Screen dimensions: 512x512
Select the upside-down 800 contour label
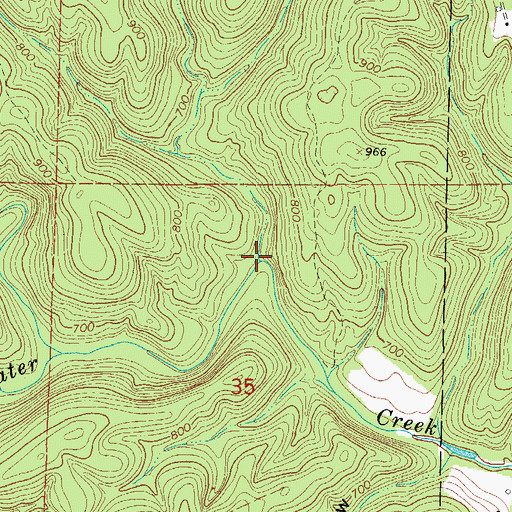click(295, 211)
